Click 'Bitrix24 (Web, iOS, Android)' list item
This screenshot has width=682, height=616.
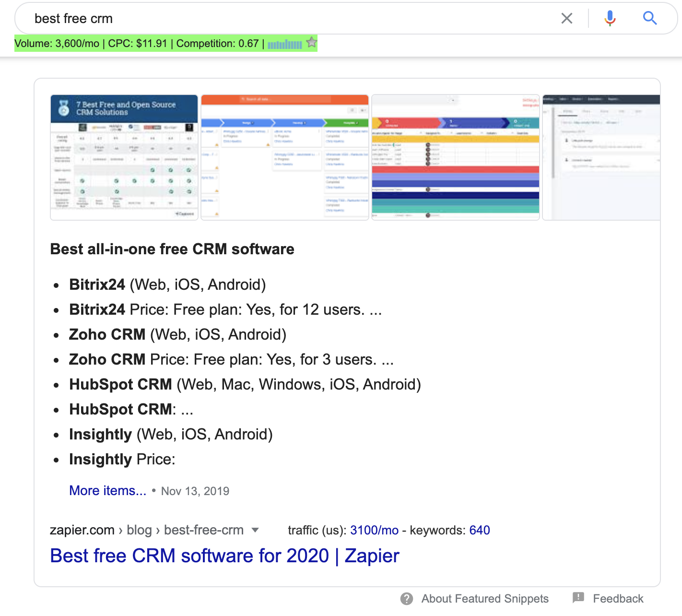click(x=167, y=284)
